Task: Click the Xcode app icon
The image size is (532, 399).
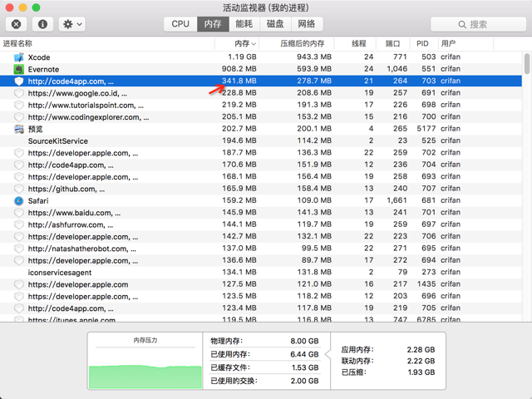Action: (19, 57)
